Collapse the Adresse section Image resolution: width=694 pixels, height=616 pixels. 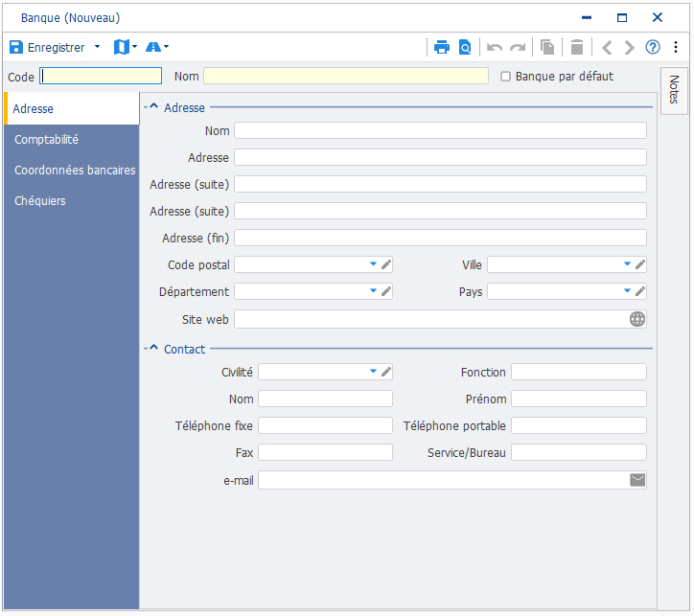[x=151, y=106]
